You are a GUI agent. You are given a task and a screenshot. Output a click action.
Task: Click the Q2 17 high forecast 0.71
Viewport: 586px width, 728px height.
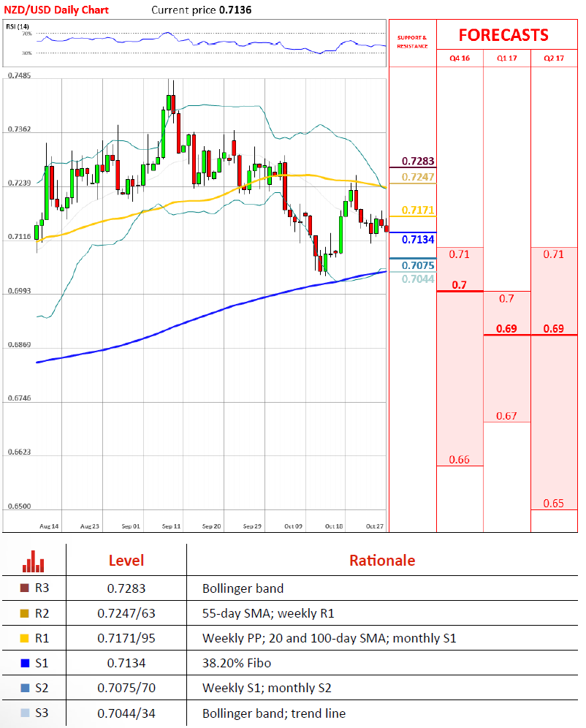(x=554, y=254)
